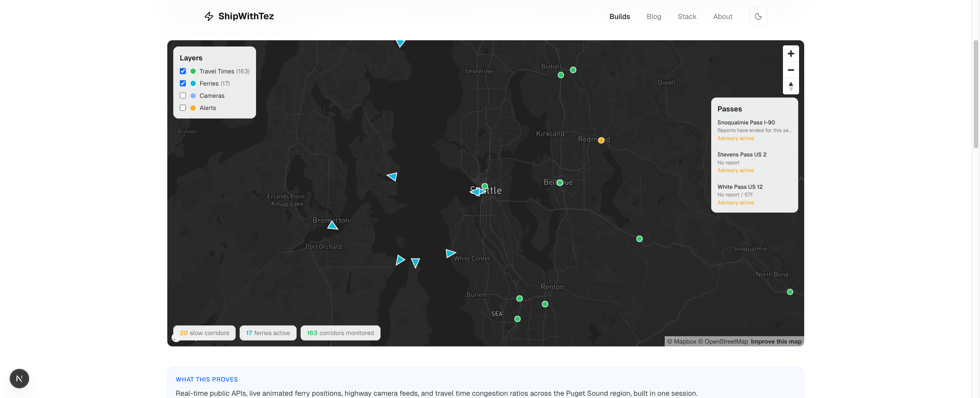The image size is (980, 398).
Task: Enable the Cameras layer
Action: (183, 96)
